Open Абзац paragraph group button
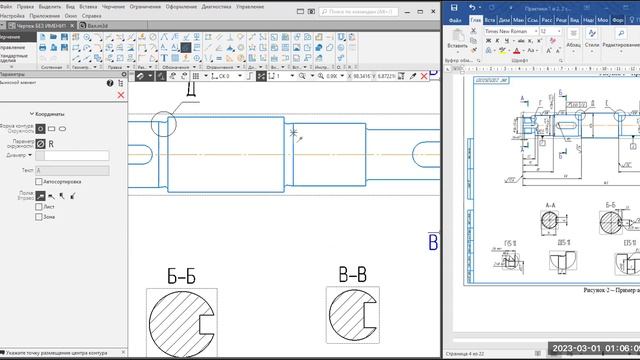640x360 pixels. point(573,38)
